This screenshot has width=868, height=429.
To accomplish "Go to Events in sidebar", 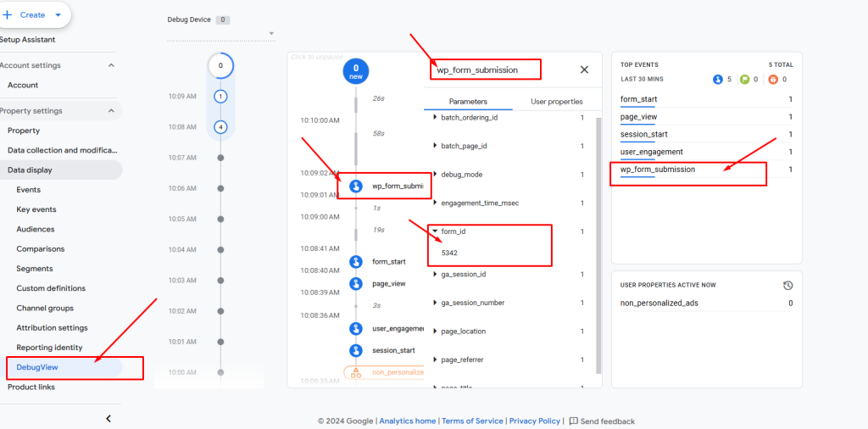I will point(28,190).
